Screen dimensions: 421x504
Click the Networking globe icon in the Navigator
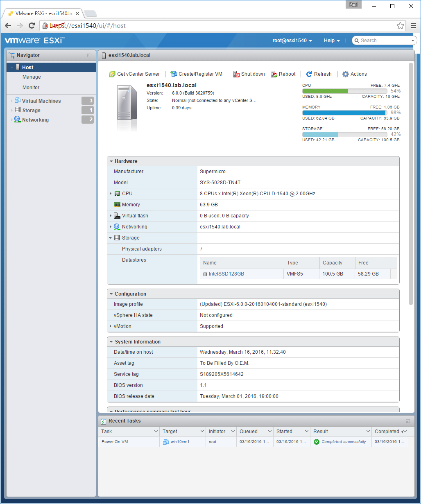[x=18, y=120]
